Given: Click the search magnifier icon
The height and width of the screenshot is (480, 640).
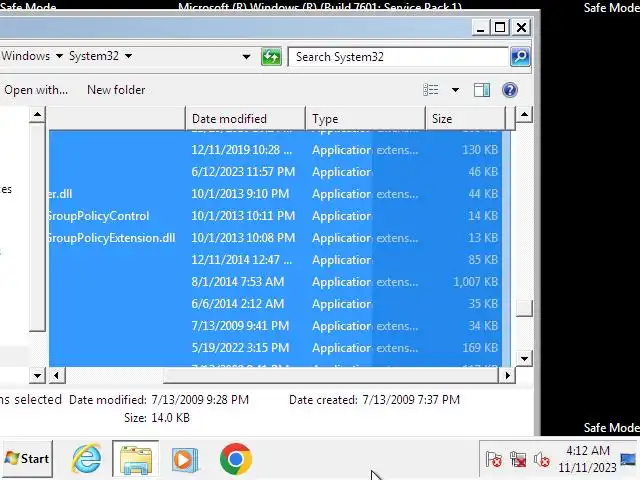Looking at the screenshot, I should (x=520, y=57).
